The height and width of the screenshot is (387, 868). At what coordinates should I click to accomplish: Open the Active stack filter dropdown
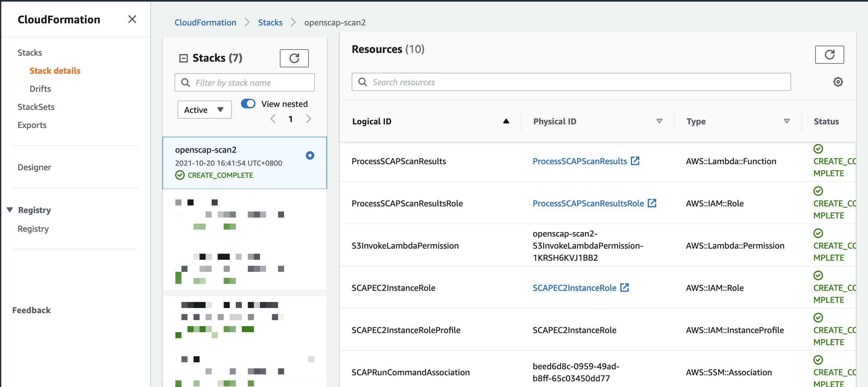(x=205, y=110)
